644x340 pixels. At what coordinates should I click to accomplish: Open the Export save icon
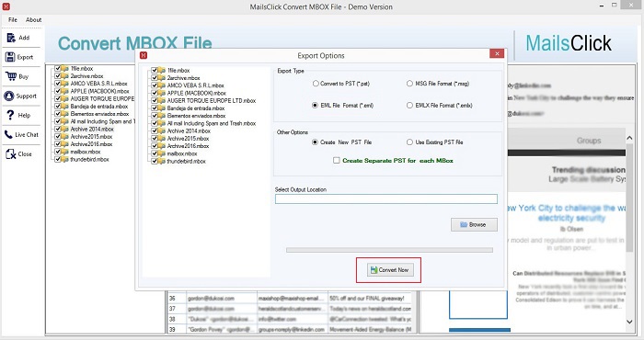[10, 57]
